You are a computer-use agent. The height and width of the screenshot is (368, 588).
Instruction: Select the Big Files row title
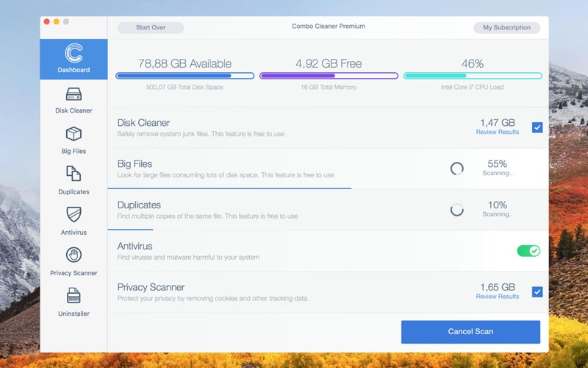[x=135, y=164]
